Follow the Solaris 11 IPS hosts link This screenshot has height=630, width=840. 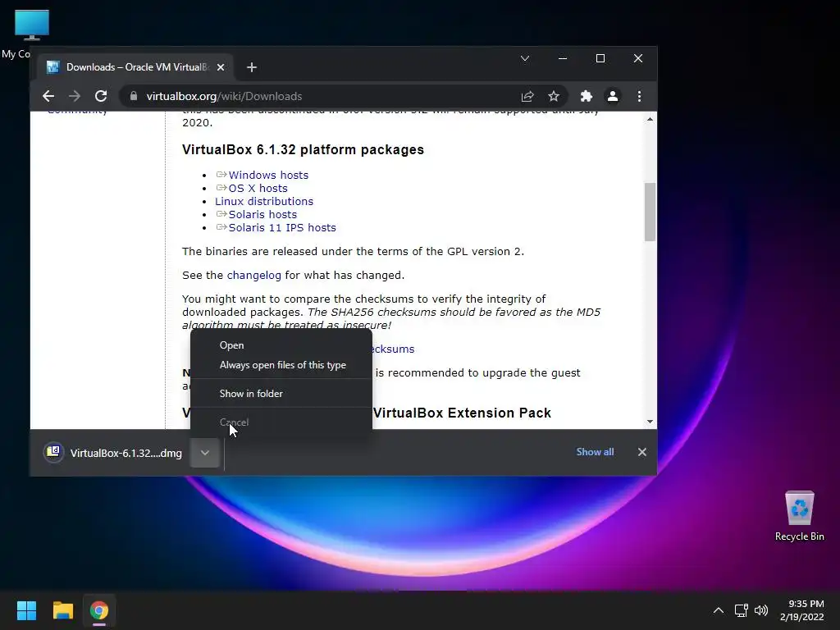click(x=282, y=228)
